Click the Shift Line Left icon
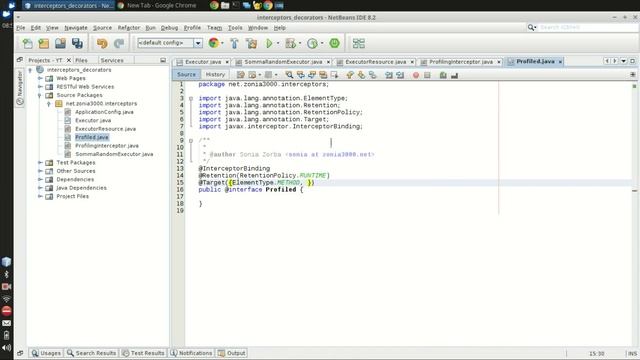 [389, 75]
